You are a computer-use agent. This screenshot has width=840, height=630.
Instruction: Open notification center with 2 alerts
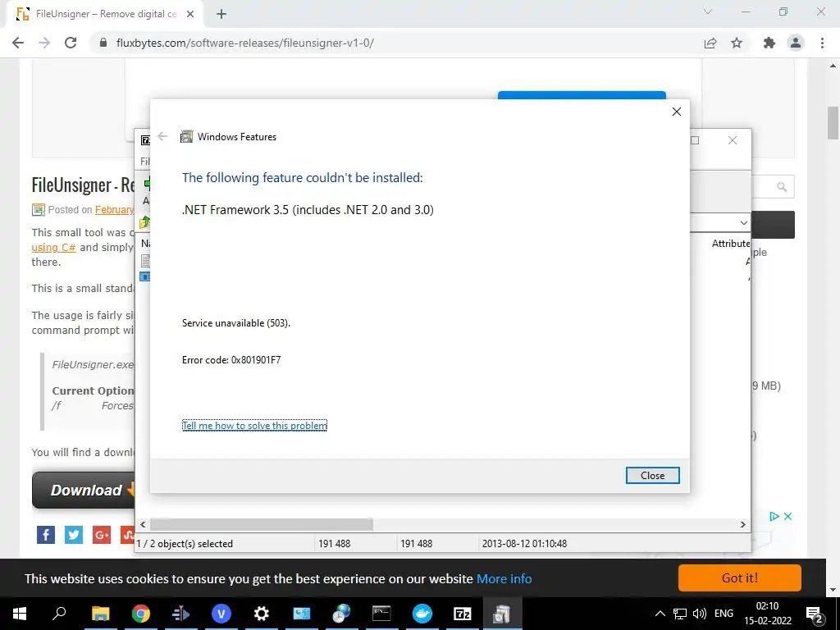point(815,614)
